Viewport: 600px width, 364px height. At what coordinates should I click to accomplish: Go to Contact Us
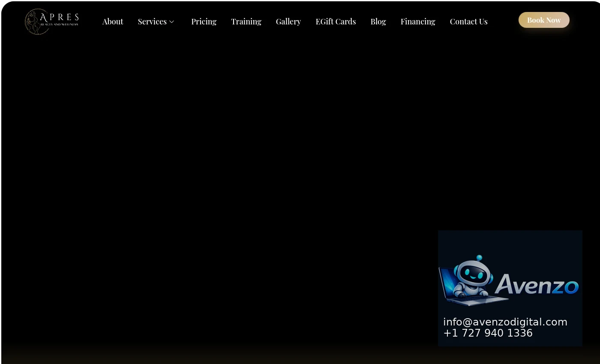click(x=469, y=21)
